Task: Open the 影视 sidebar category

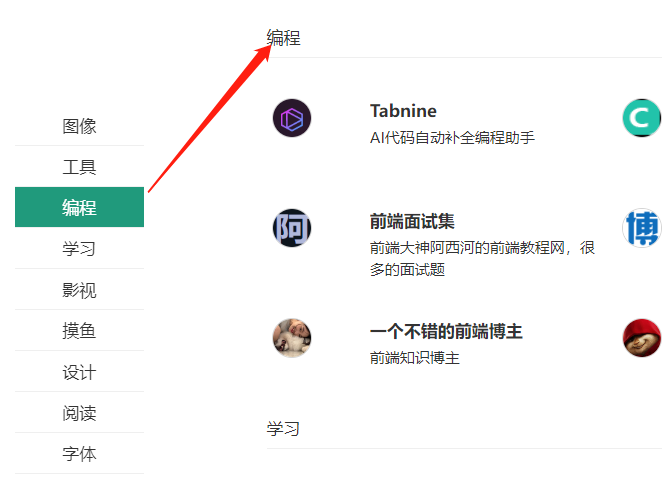Action: [79, 290]
